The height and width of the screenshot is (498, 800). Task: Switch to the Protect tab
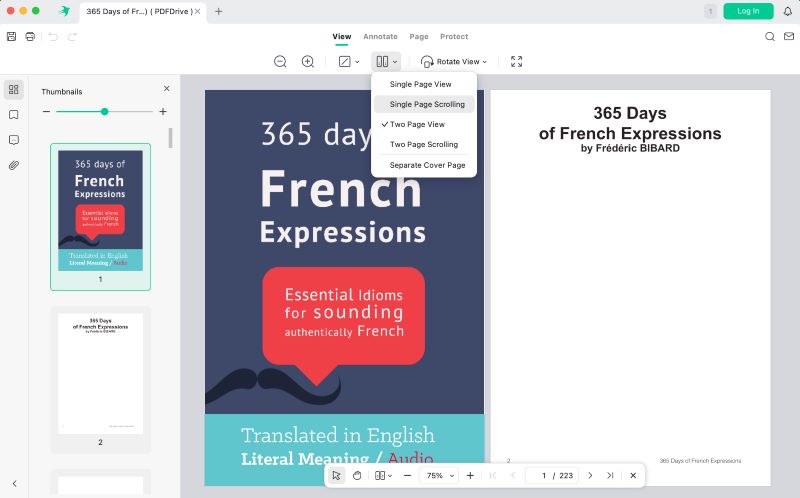(x=454, y=36)
